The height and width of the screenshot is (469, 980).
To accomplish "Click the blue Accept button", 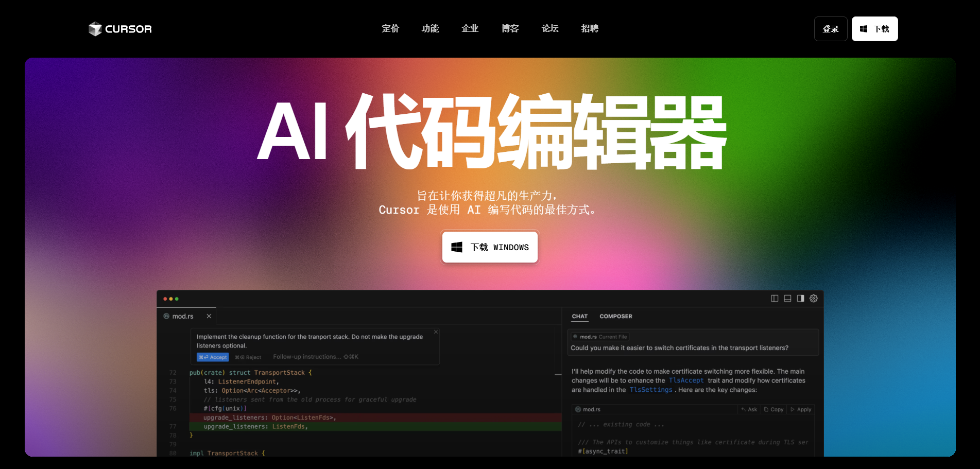I will pyautogui.click(x=213, y=357).
